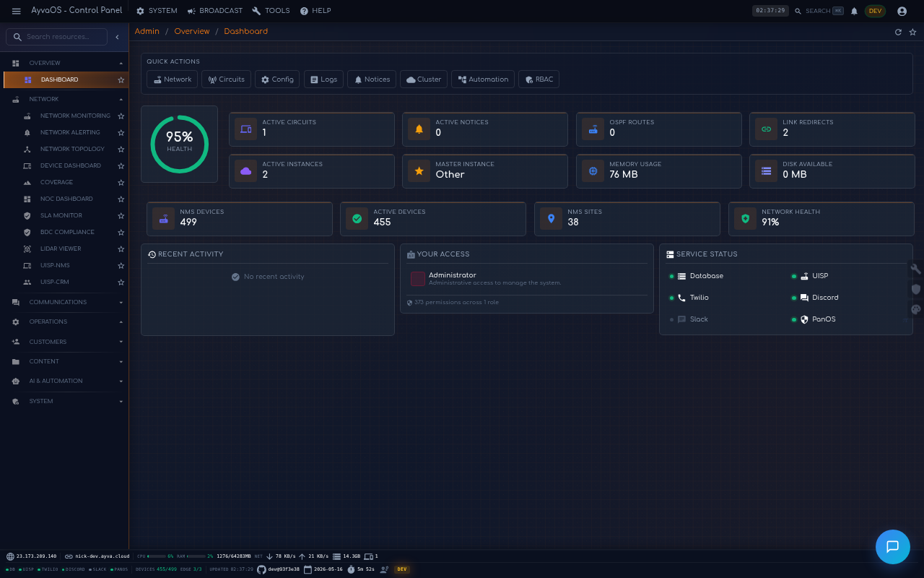The width and height of the screenshot is (924, 578).
Task: Toggle favorite star for Network Monitoring
Action: 121,116
